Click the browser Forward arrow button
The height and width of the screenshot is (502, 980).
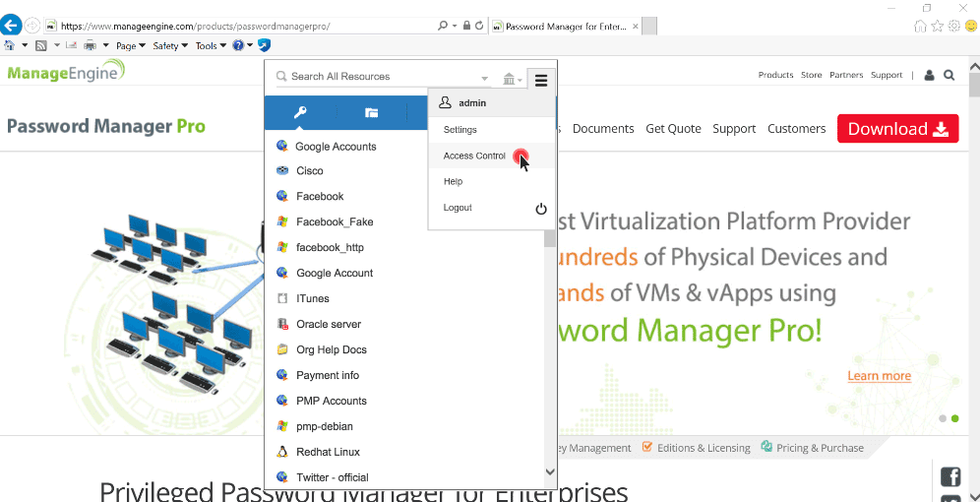[31, 26]
